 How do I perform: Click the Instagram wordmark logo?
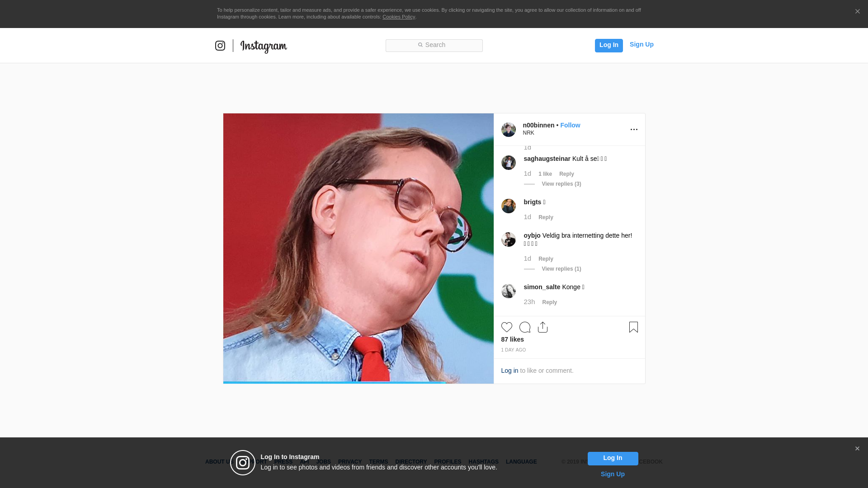[264, 46]
